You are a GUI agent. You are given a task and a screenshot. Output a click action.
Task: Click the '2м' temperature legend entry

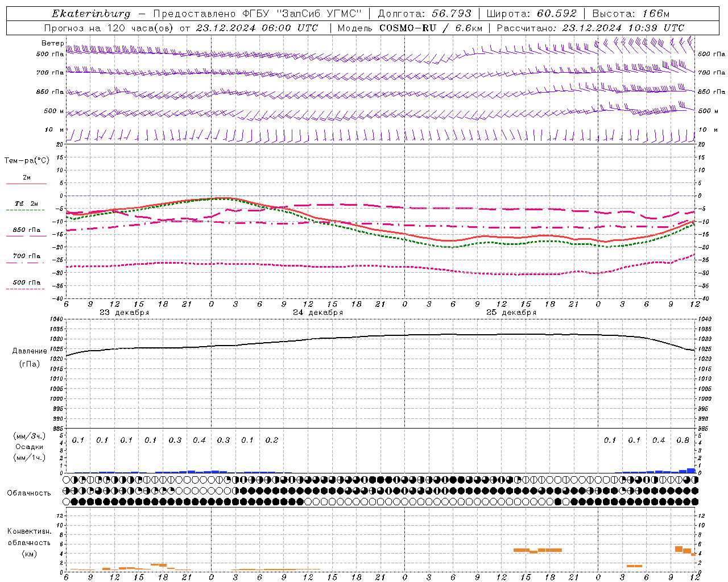click(27, 177)
